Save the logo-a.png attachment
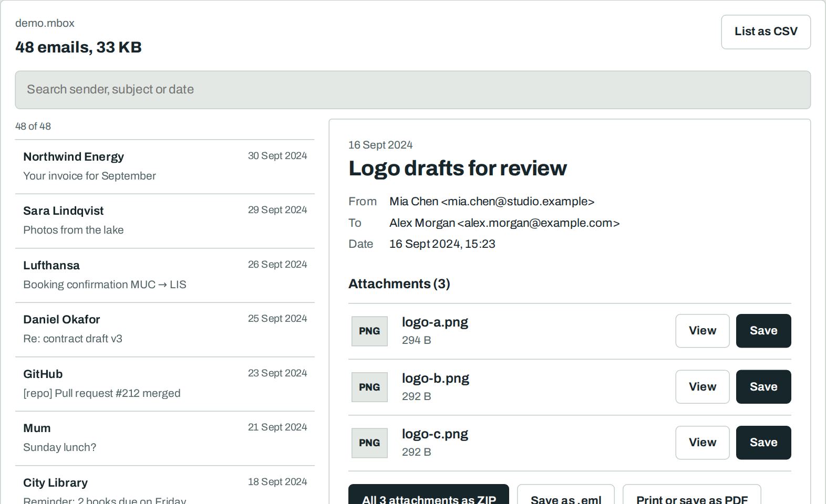This screenshot has height=504, width=826. (x=763, y=331)
